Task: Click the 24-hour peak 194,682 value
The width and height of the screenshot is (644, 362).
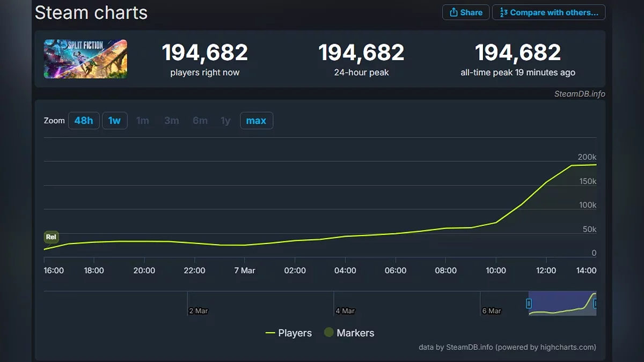Action: point(361,53)
